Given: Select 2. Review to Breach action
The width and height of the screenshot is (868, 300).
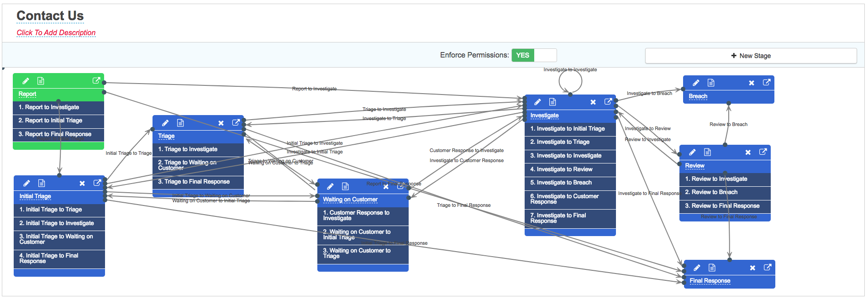Looking at the screenshot, I should (725, 192).
